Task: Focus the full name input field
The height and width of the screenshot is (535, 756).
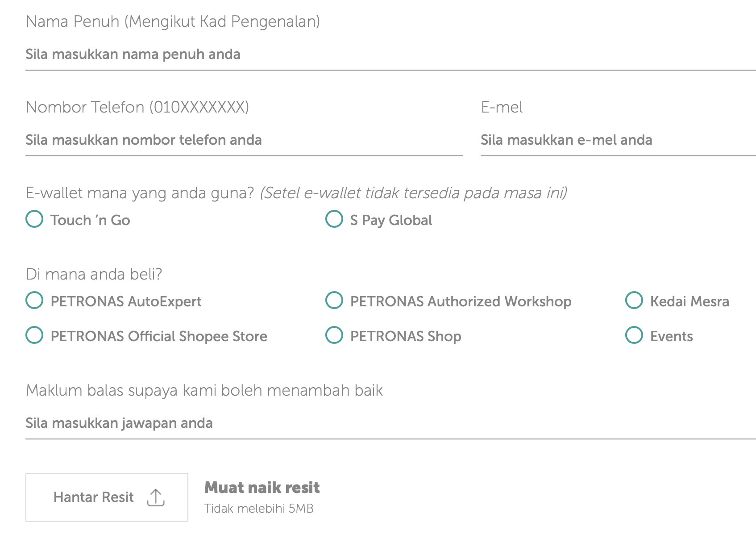Action: pyautogui.click(x=390, y=54)
